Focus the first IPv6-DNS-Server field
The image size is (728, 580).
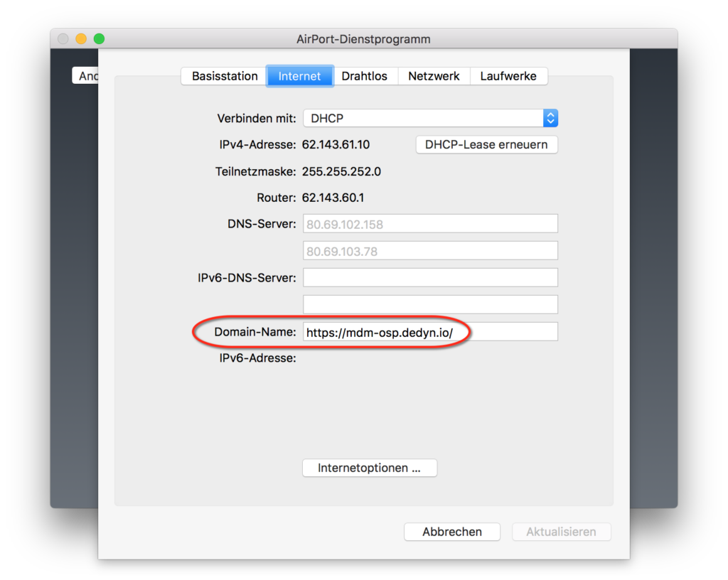click(430, 278)
